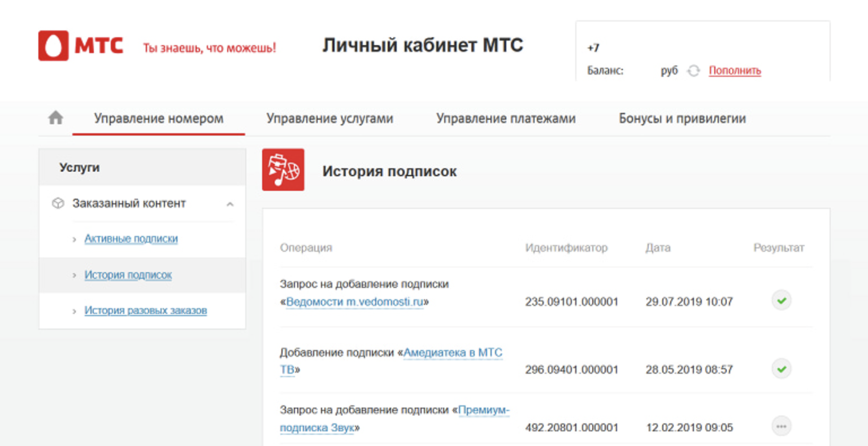868x446 pixels.
Task: Click the pending dots icon for Премиум-подписка row
Action: coord(782,426)
